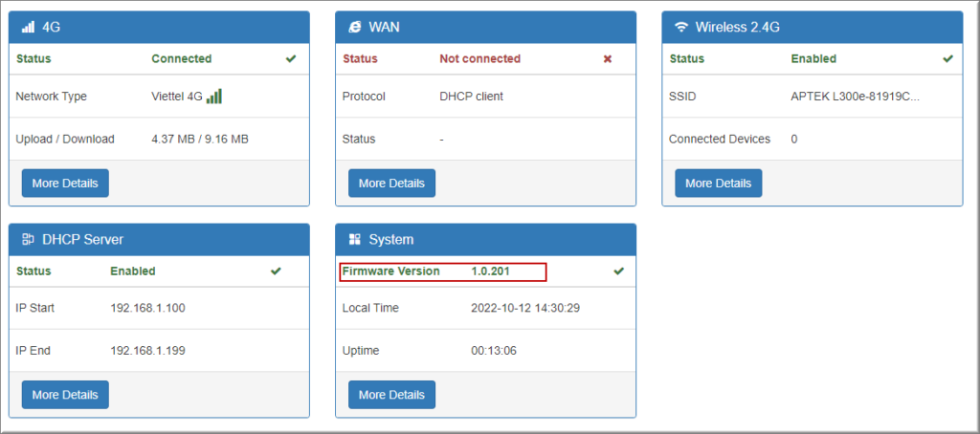Open More Details for DHCP Server panel
The image size is (980, 434).
[x=65, y=395]
